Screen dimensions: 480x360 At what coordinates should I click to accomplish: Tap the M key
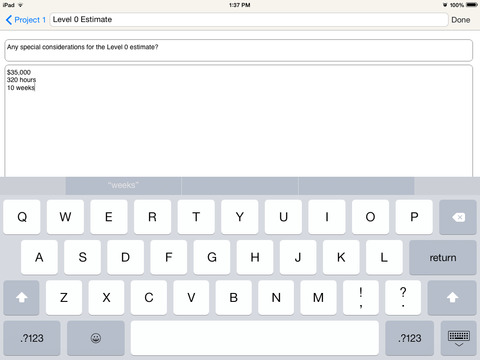pyautogui.click(x=318, y=297)
